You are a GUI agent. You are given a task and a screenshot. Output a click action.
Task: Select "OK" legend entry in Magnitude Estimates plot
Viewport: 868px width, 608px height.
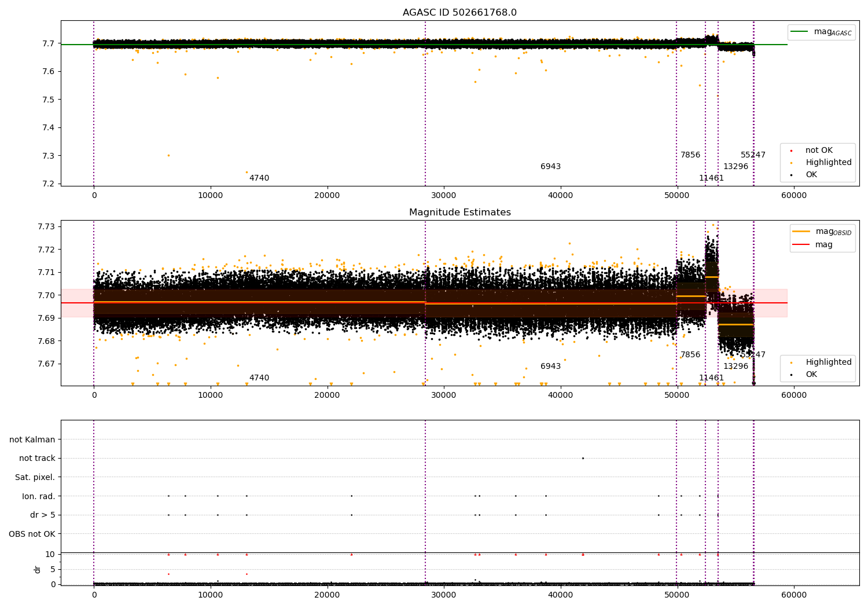coord(811,375)
